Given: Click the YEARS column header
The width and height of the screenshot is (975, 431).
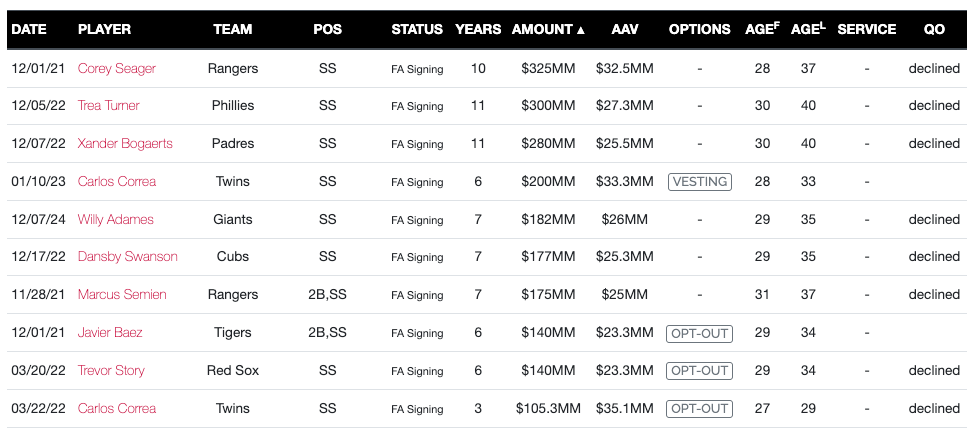Looking at the screenshot, I should [478, 29].
